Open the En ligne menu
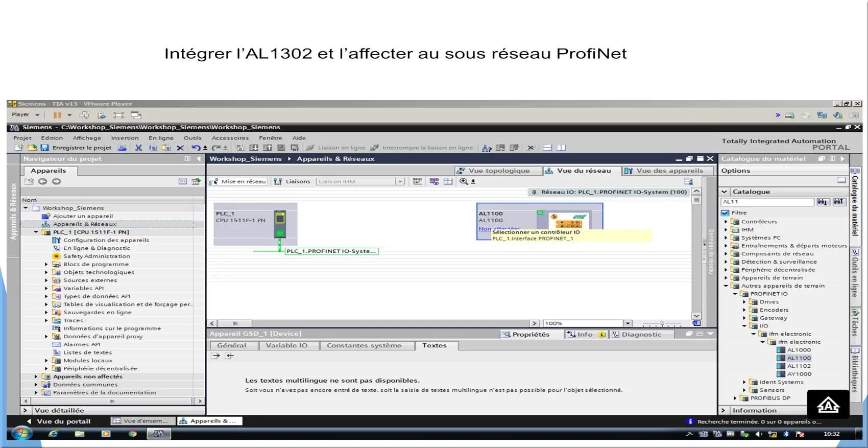Viewport: 868px width, 448px height. click(161, 138)
